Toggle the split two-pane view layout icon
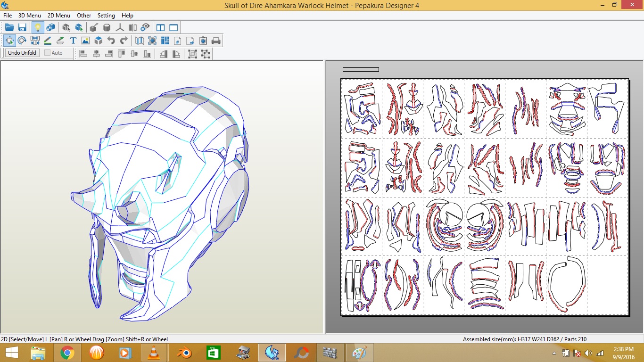Image resolution: width=644 pixels, height=362 pixels. (160, 27)
